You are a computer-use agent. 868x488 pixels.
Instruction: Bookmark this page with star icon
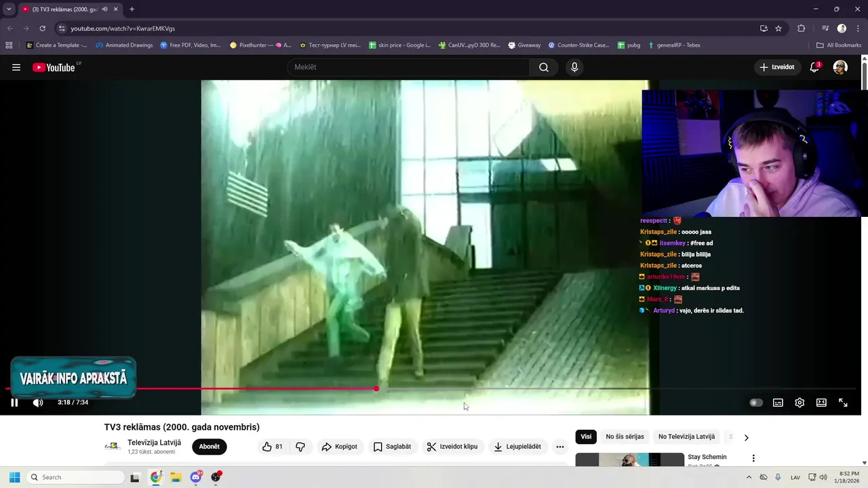pos(778,28)
